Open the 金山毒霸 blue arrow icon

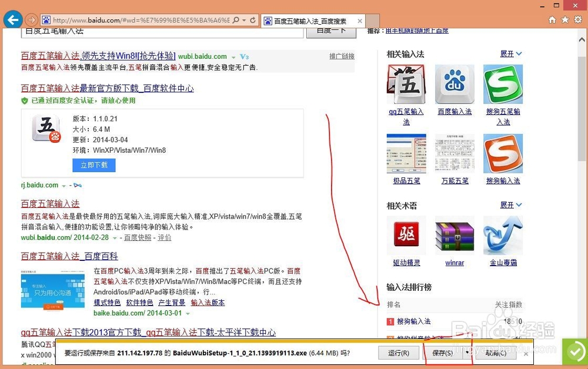click(503, 235)
